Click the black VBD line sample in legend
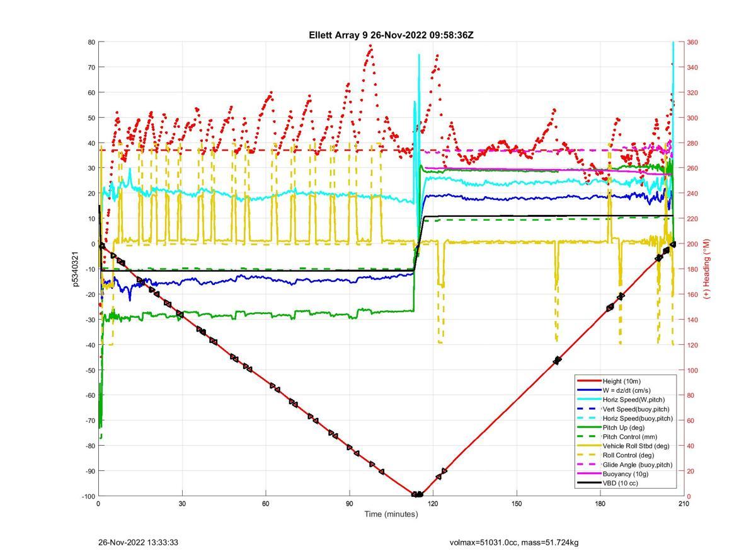The width and height of the screenshot is (756, 558). click(589, 483)
